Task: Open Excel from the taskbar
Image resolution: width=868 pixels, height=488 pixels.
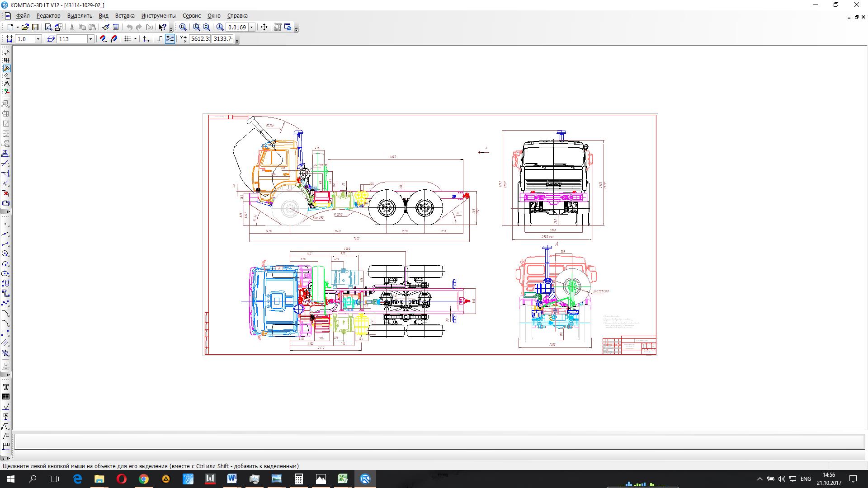Action: [343, 479]
